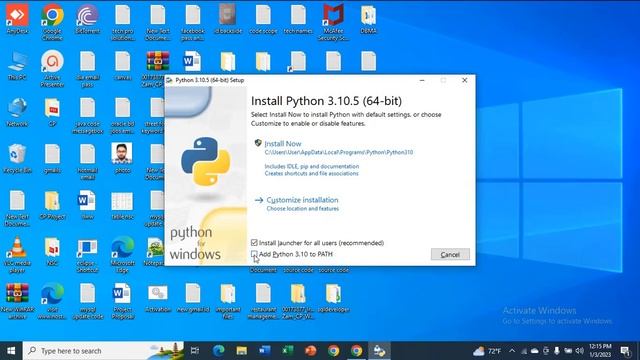Viewport: 640px width, 360px height.
Task: Select the hotmail email text file
Action: [87, 162]
